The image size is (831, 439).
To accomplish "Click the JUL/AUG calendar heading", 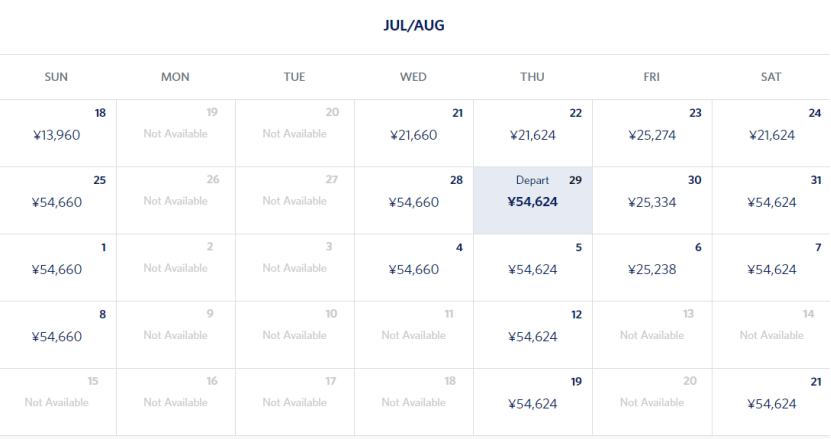I will pos(414,25).
